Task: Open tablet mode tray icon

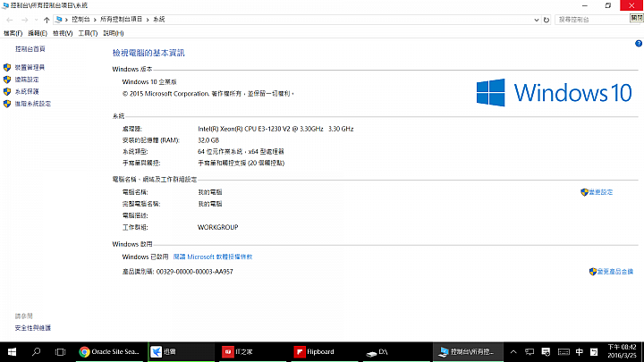Action: (530, 352)
